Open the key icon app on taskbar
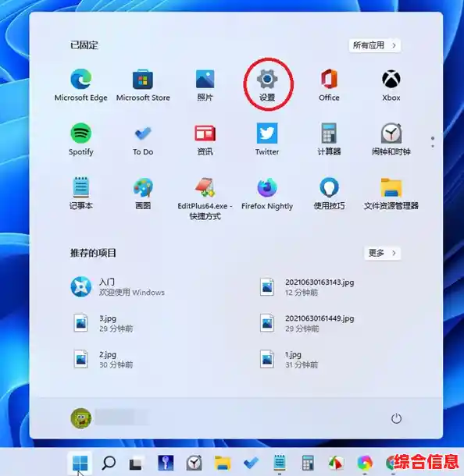This screenshot has width=464, height=476. (166, 463)
